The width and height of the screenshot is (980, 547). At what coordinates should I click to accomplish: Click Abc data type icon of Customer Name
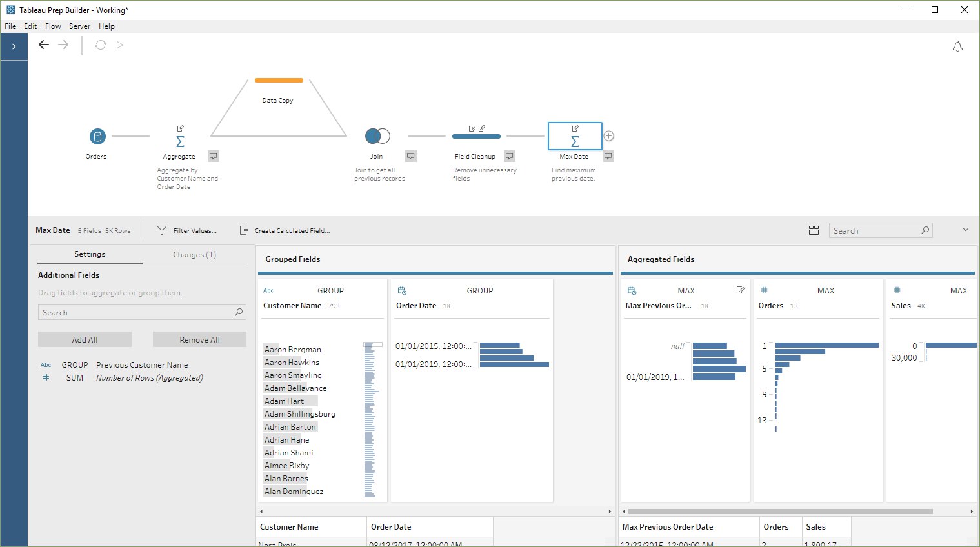268,291
